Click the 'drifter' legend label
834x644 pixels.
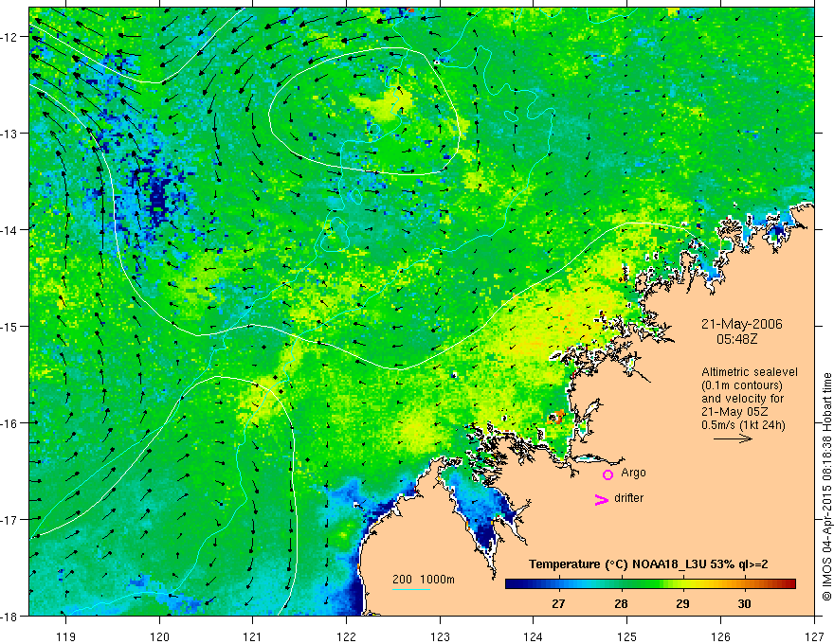628,498
